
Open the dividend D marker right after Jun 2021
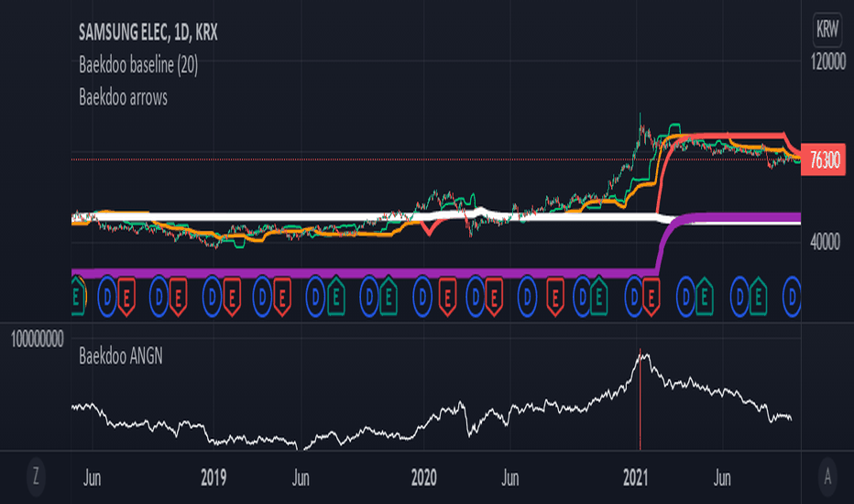pos(739,297)
